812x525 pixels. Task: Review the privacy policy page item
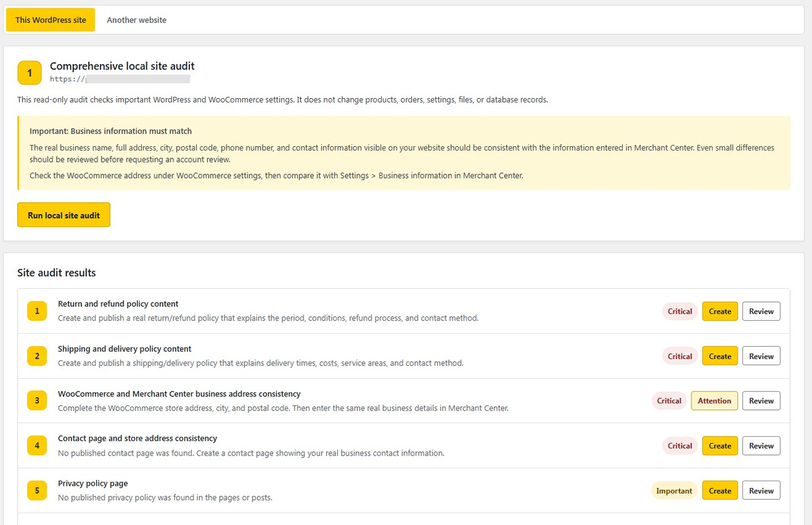[761, 491]
